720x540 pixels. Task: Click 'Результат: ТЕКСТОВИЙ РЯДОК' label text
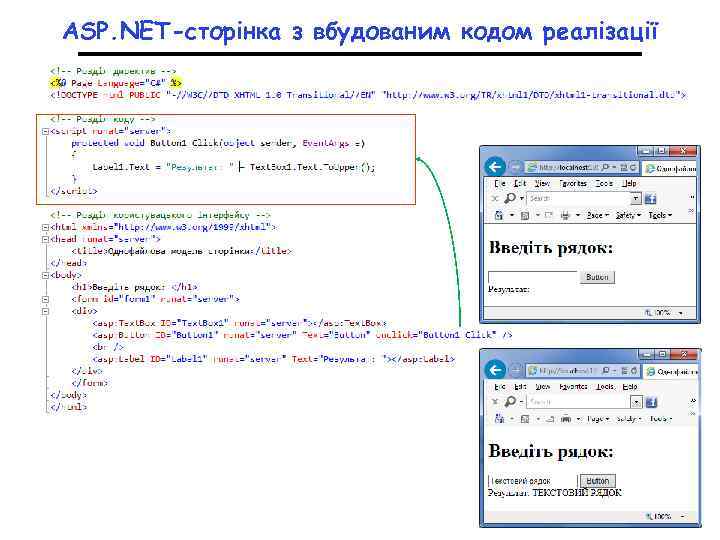click(x=555, y=493)
